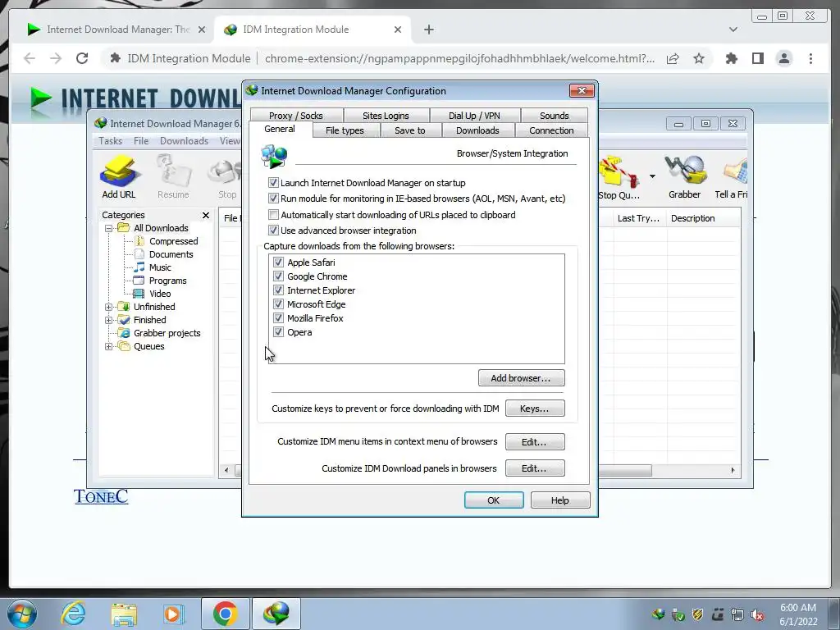Viewport: 840px width, 630px height.
Task: Confirm configuration with OK button
Action: 494,500
